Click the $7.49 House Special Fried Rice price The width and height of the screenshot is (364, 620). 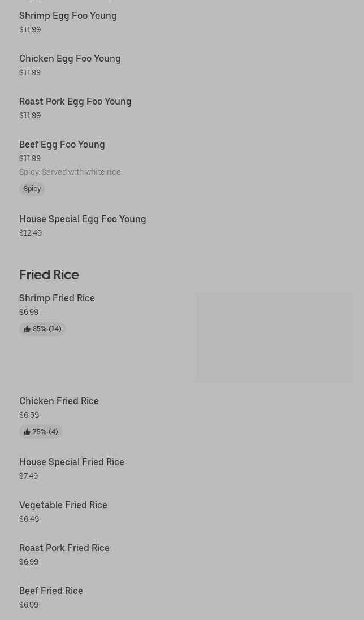coord(28,476)
